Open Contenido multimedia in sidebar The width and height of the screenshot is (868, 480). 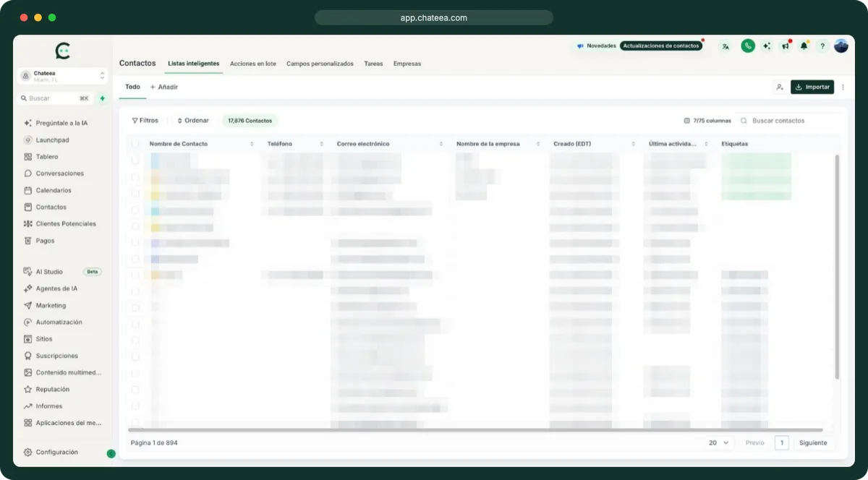[x=63, y=372]
